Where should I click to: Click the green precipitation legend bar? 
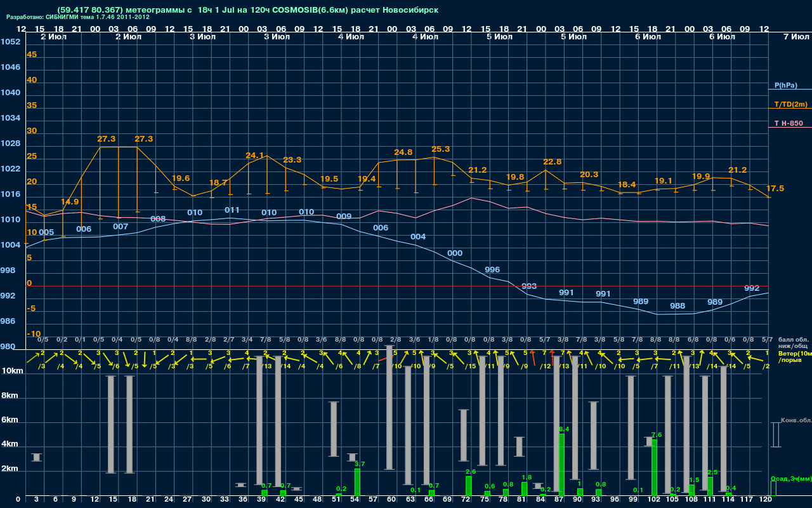click(x=773, y=488)
